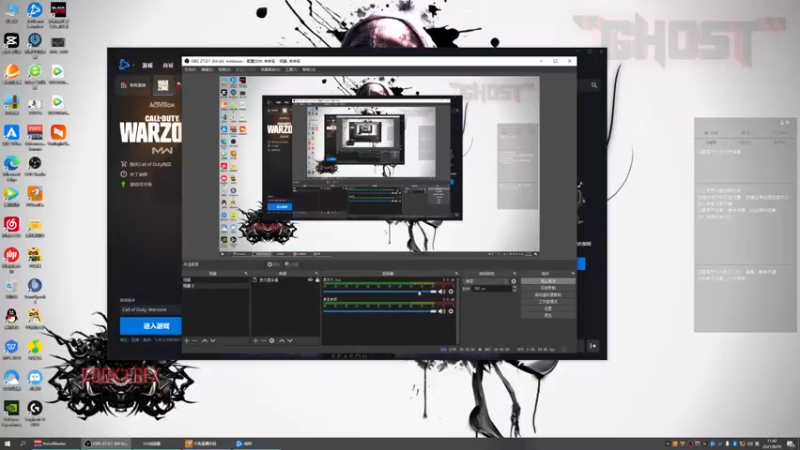Open the 编辑(E) menu in OBS
The image size is (800, 450).
tap(207, 69)
